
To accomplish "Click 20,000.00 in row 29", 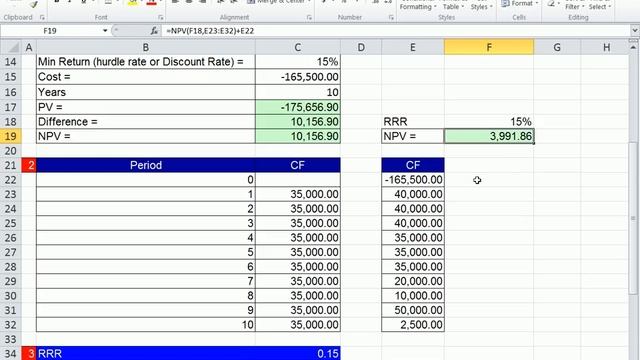I will (413, 281).
